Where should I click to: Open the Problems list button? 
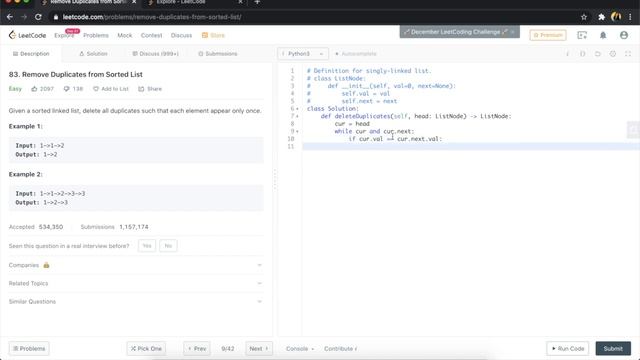point(29,349)
